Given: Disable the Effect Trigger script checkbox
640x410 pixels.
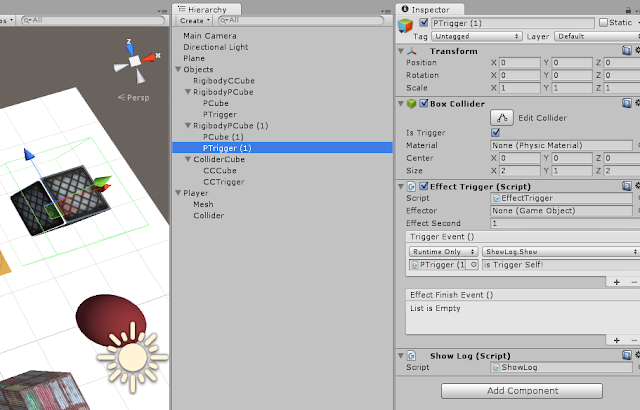Looking at the screenshot, I should (424, 186).
